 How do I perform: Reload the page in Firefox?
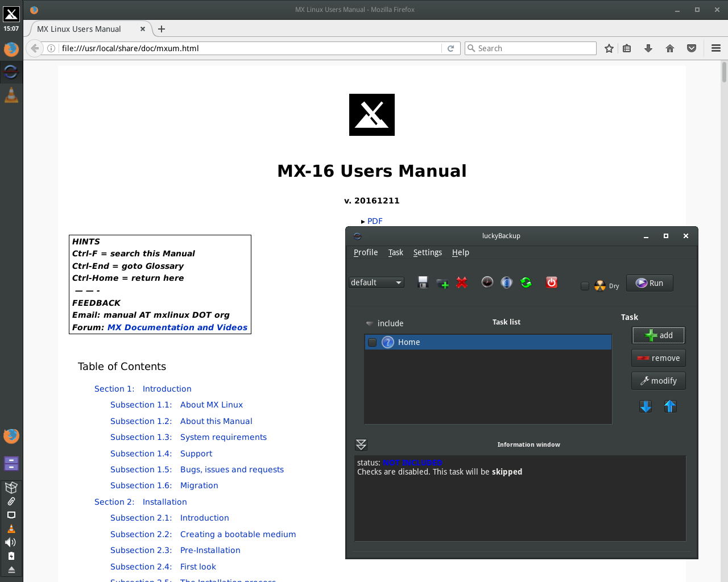pos(450,48)
